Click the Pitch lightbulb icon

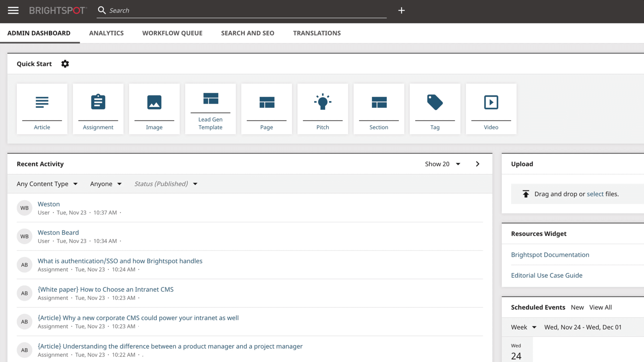click(x=323, y=102)
